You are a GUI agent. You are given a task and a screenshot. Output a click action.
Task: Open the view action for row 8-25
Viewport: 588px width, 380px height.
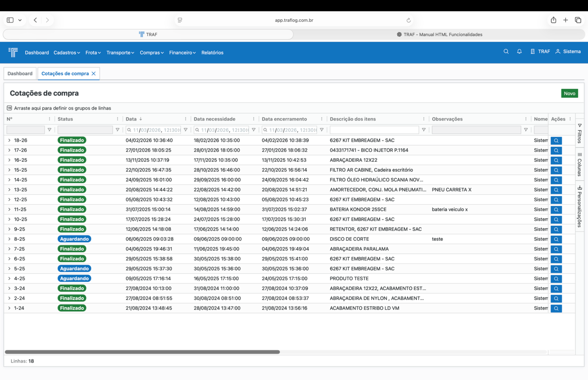pyautogui.click(x=556, y=239)
